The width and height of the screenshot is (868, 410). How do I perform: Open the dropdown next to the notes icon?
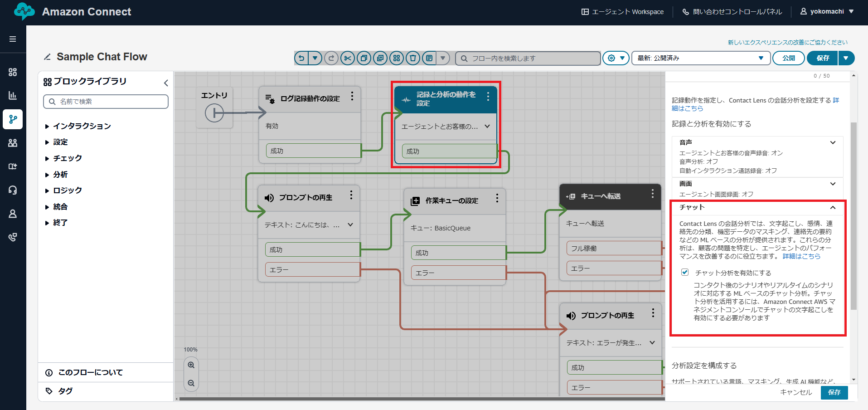click(x=443, y=58)
